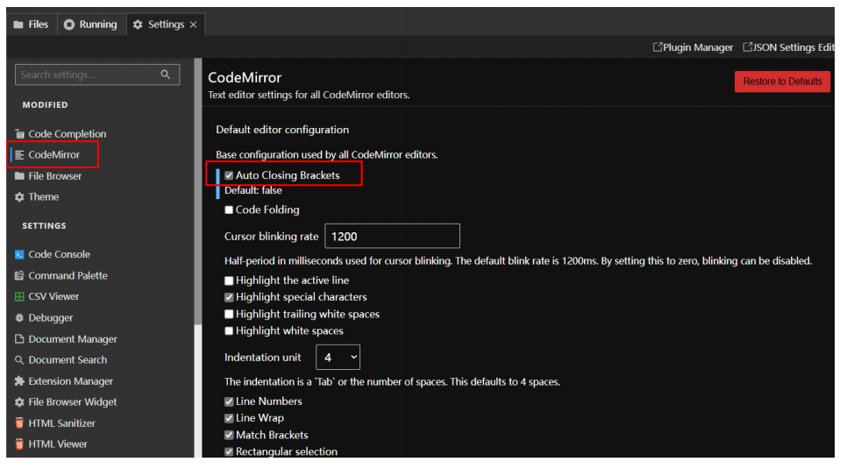Open the Plugin Manager link
Screen dimensions: 868x469
click(x=693, y=47)
